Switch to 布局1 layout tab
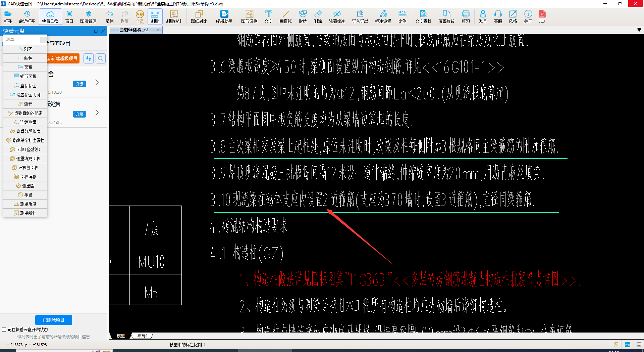This screenshot has height=352, width=644. tap(143, 336)
